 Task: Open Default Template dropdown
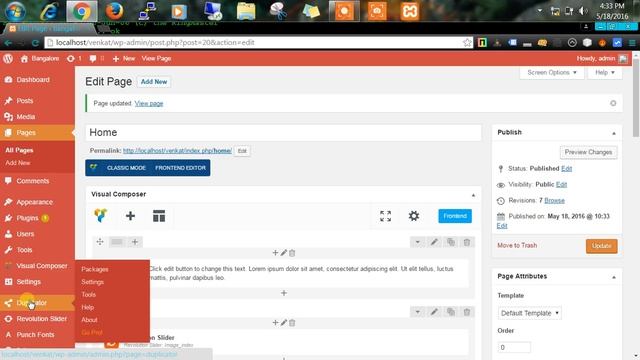pyautogui.click(x=530, y=313)
